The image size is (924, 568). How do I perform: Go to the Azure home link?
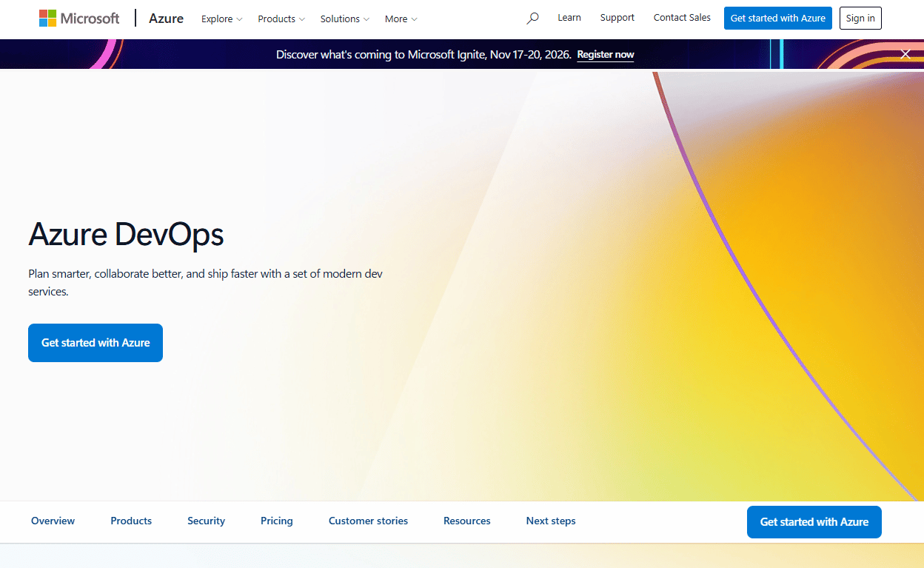[166, 19]
